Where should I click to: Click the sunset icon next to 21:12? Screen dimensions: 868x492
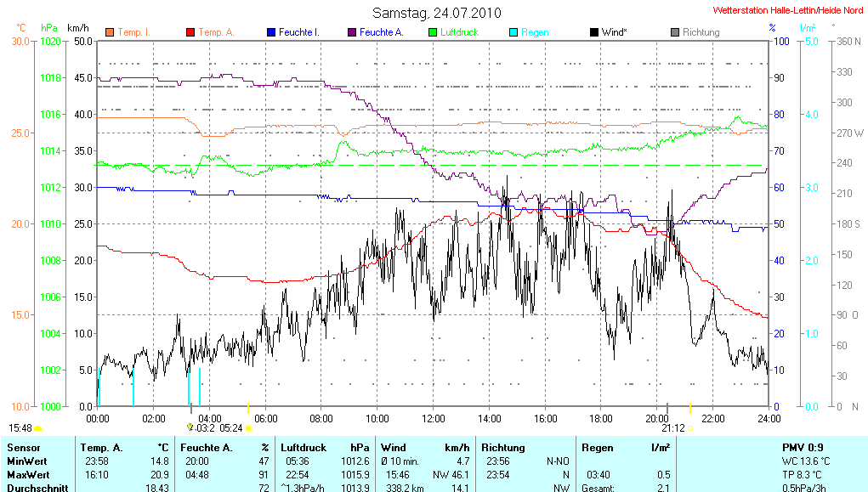[691, 428]
